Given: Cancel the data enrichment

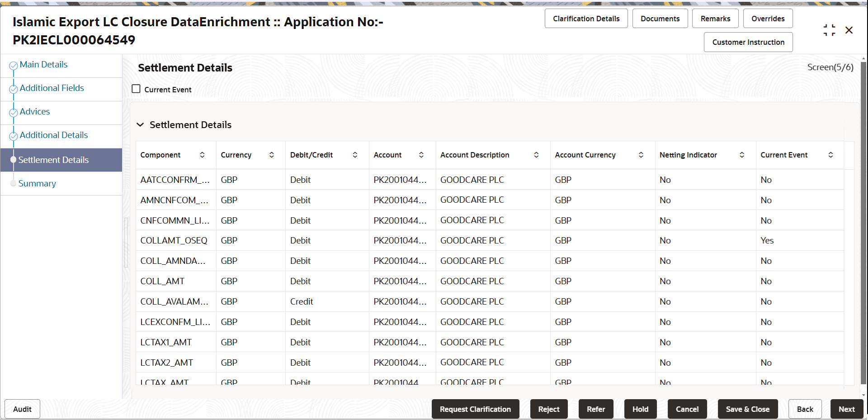Looking at the screenshot, I should (x=687, y=409).
